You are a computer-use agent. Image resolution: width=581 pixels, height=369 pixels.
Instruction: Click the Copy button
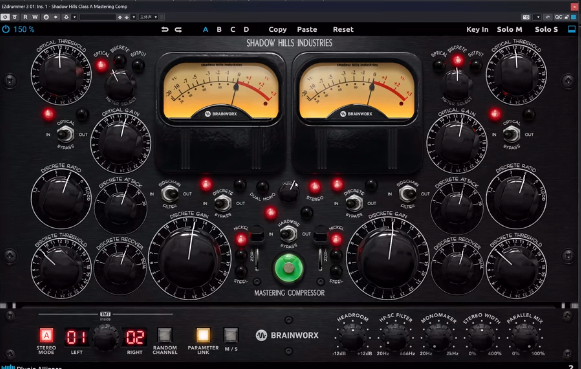pos(278,30)
